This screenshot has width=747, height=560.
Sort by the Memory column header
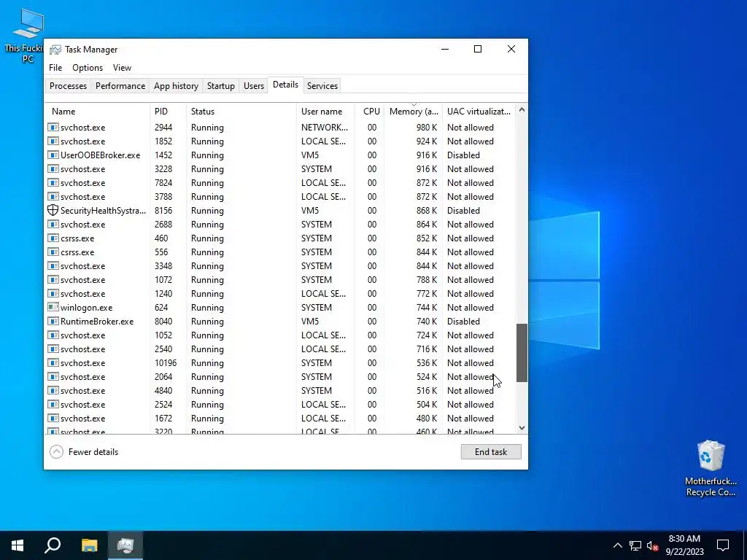click(x=414, y=112)
